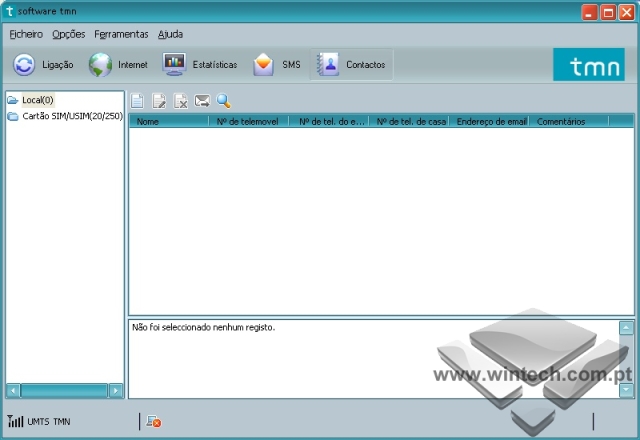Click the UMTS TMN network status text

[49, 422]
